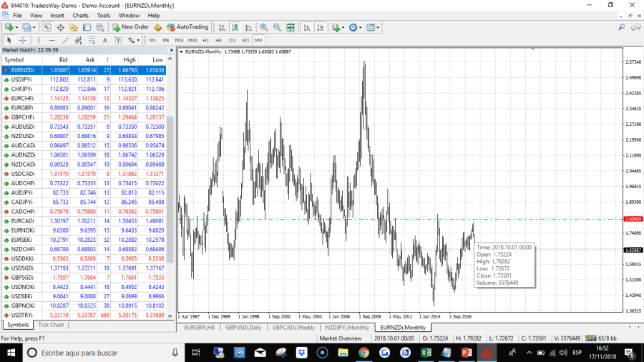The width and height of the screenshot is (644, 362).
Task: Open the tile windows layout icon
Action: point(290,27)
